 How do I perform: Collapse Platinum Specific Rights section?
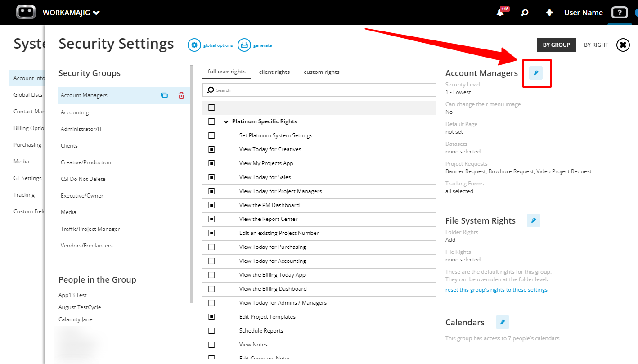(x=226, y=122)
